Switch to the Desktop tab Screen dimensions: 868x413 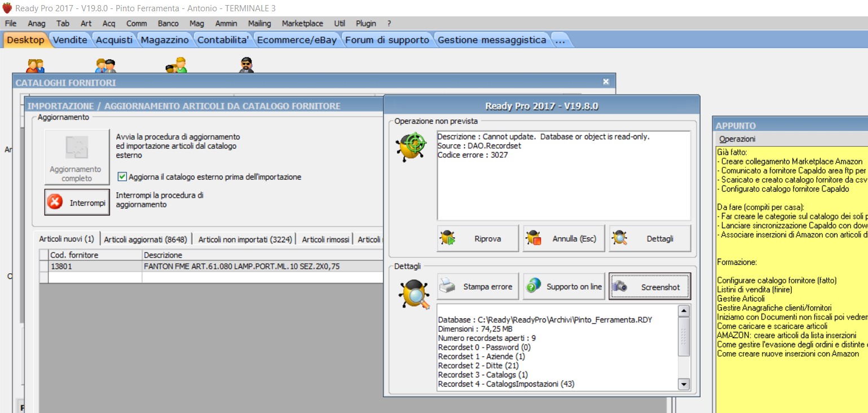[25, 40]
